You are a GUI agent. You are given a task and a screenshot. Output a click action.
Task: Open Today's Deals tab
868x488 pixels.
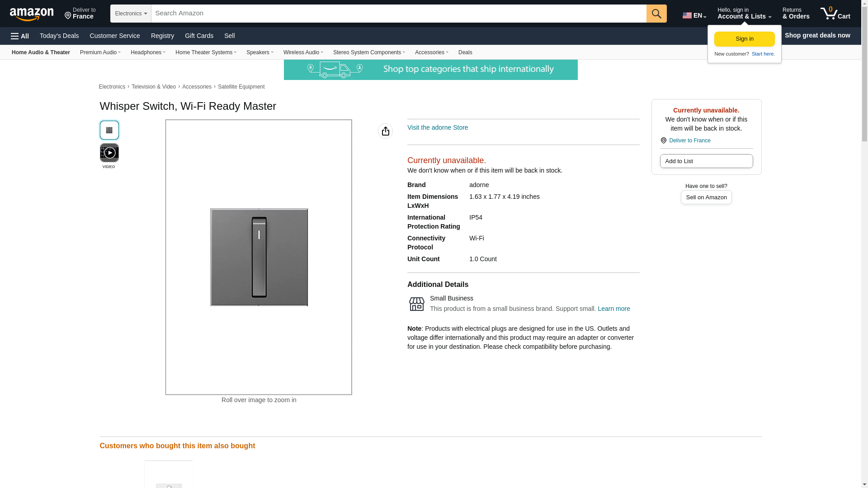coord(59,36)
